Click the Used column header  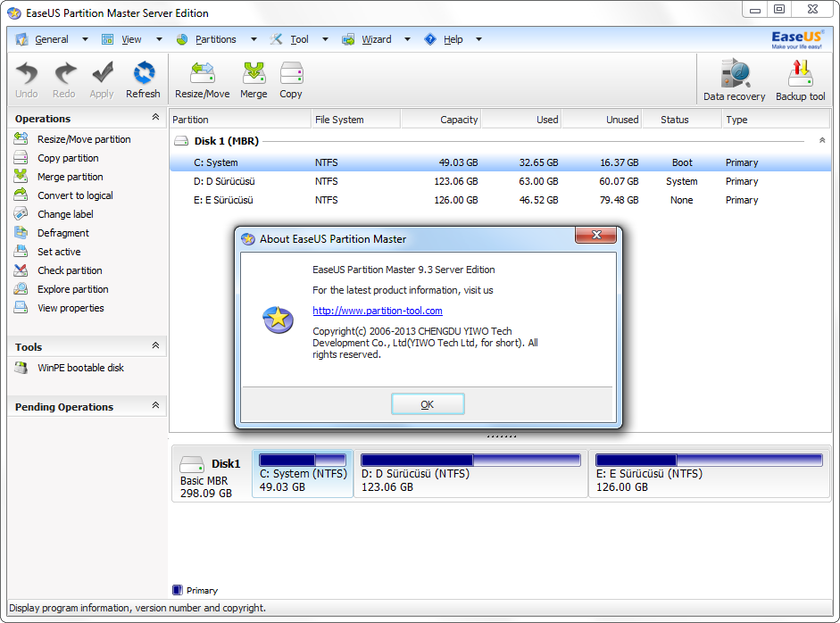pos(521,120)
